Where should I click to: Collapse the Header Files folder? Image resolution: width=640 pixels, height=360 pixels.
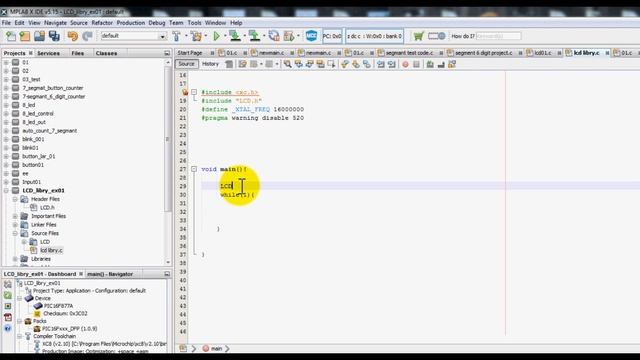click(15, 199)
